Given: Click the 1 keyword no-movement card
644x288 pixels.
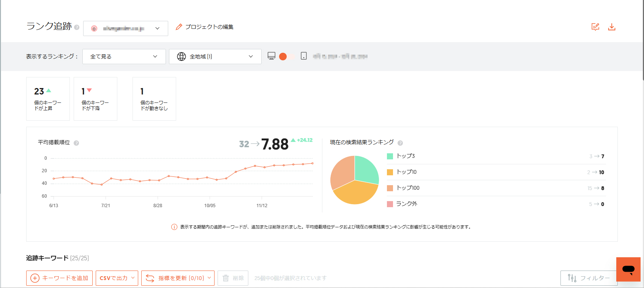Looking at the screenshot, I should [x=154, y=99].
